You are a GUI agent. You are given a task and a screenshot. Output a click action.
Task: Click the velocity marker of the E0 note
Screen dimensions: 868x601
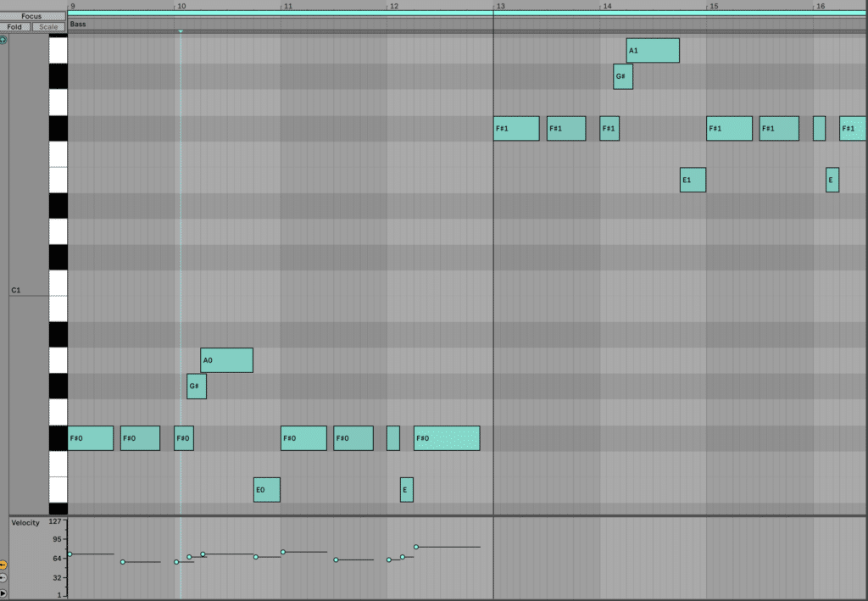pyautogui.click(x=256, y=557)
